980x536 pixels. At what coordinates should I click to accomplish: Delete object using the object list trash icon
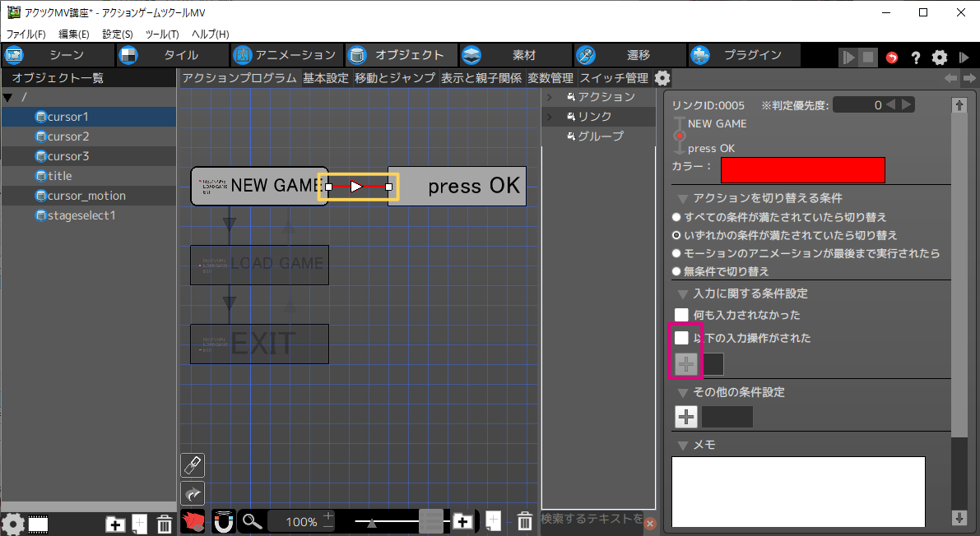pyautogui.click(x=164, y=523)
